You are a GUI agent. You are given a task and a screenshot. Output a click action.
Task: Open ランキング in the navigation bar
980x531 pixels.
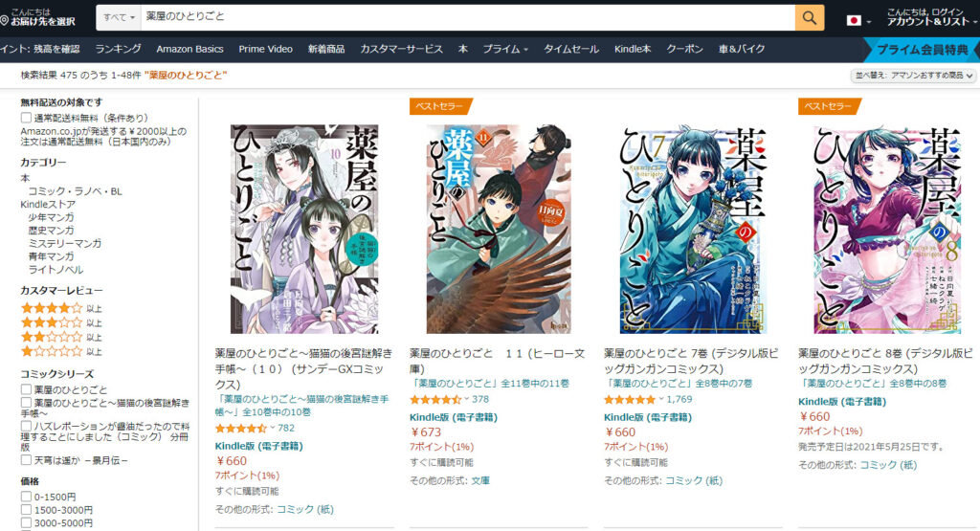(118, 49)
